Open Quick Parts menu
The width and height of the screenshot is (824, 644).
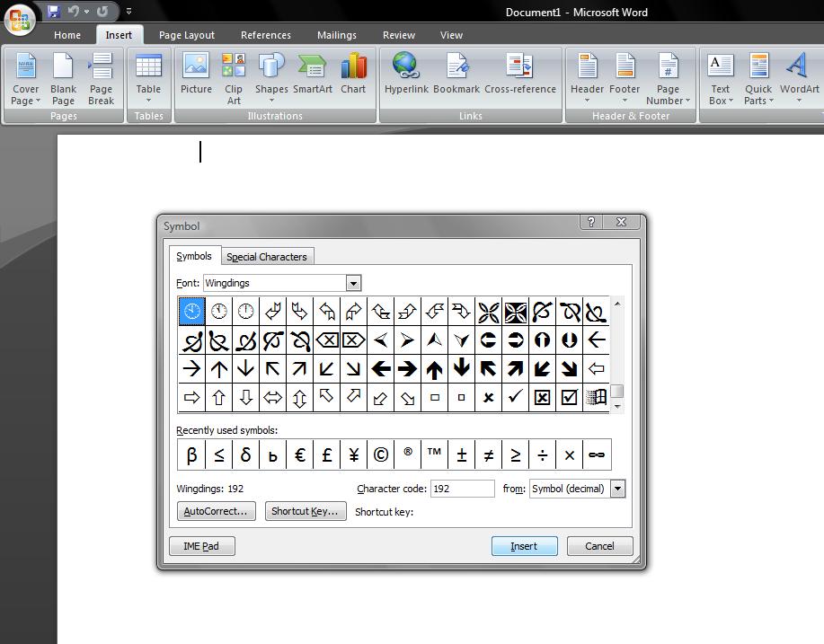pos(758,79)
